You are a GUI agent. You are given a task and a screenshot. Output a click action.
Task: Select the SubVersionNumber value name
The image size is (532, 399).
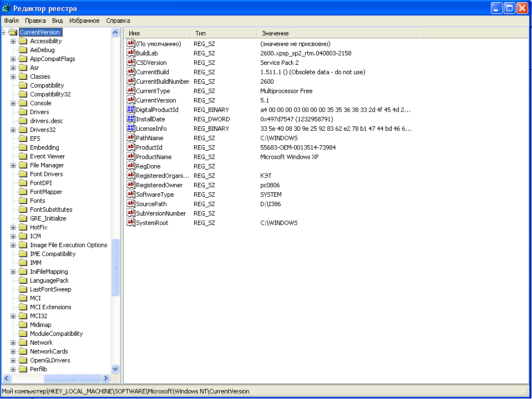click(161, 213)
